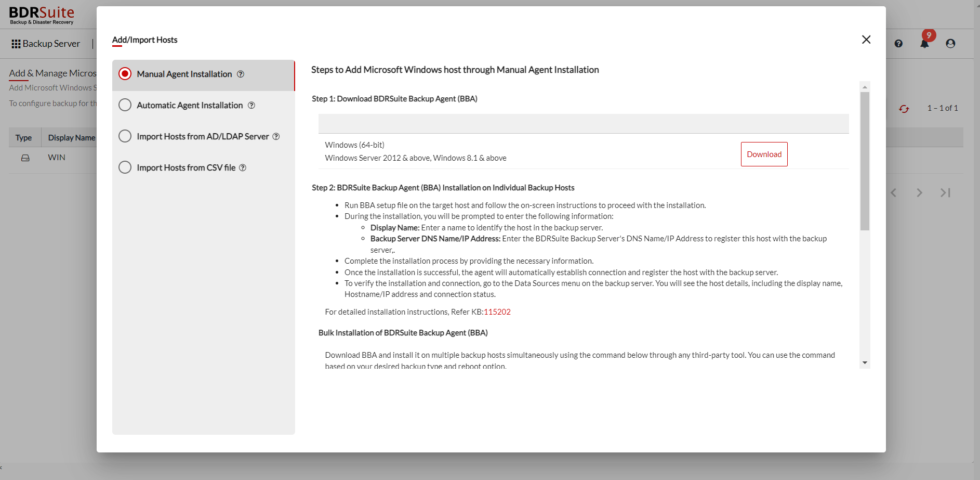Select Manual Agent Installation radio button
Viewport: 980px width, 480px height.
(x=125, y=74)
